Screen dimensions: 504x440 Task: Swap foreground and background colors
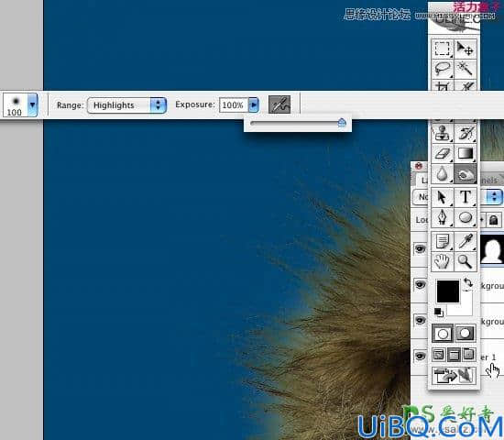(x=468, y=283)
